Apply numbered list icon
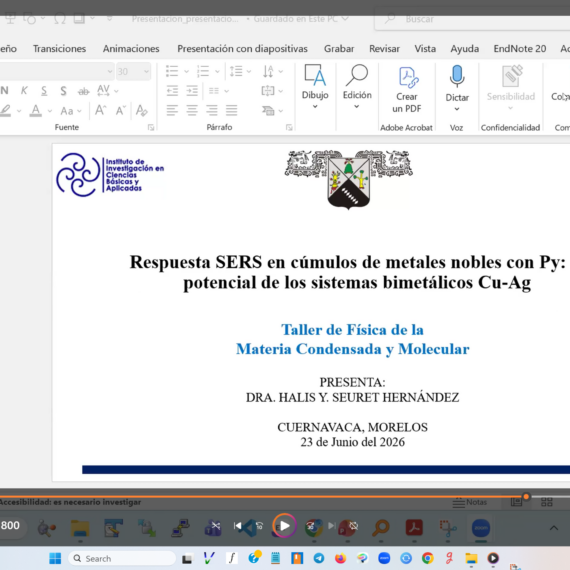This screenshot has height=570, width=570. [x=203, y=71]
